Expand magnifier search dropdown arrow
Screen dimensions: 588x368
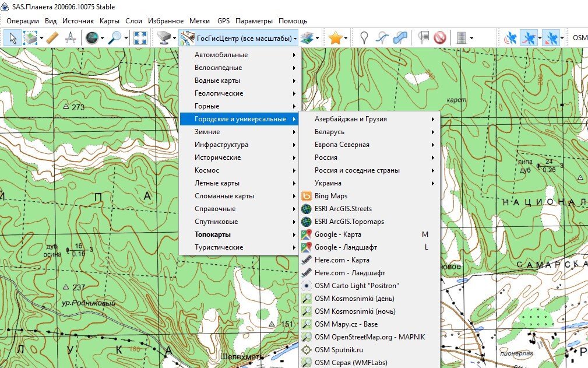click(126, 38)
